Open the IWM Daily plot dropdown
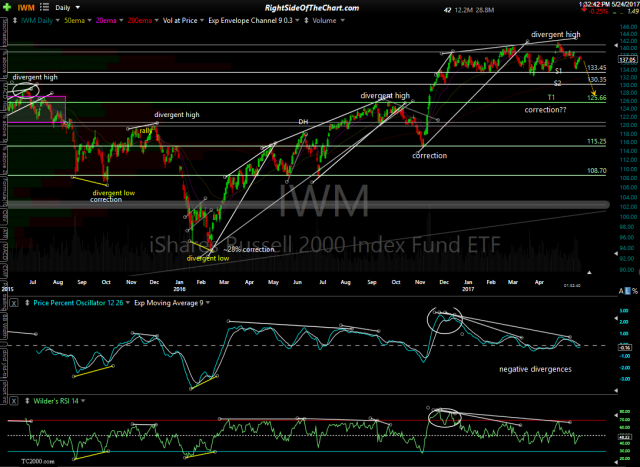The image size is (640, 467). tap(58, 20)
